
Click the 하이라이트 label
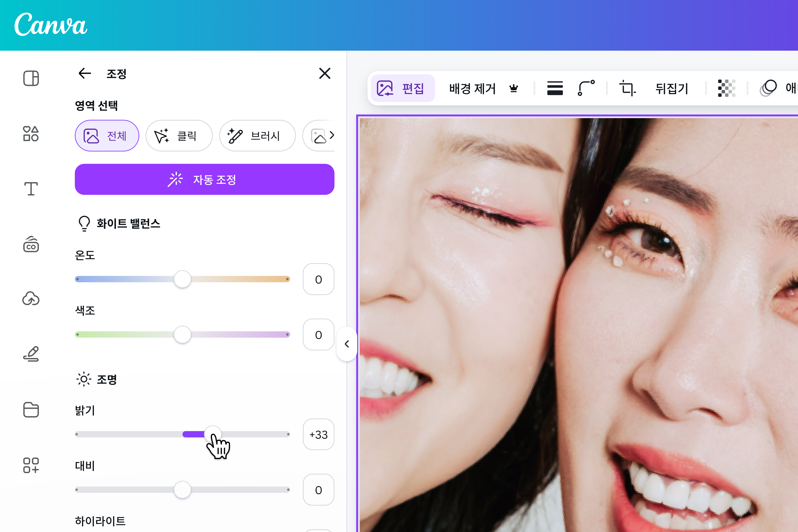(x=100, y=521)
